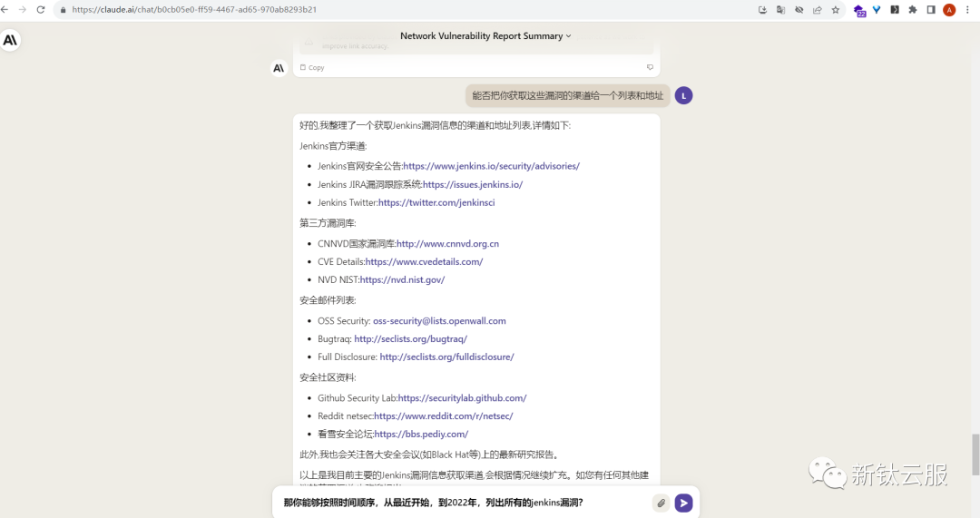This screenshot has height=518, width=980.
Task: Toggle the browser side panel
Action: tap(931, 10)
